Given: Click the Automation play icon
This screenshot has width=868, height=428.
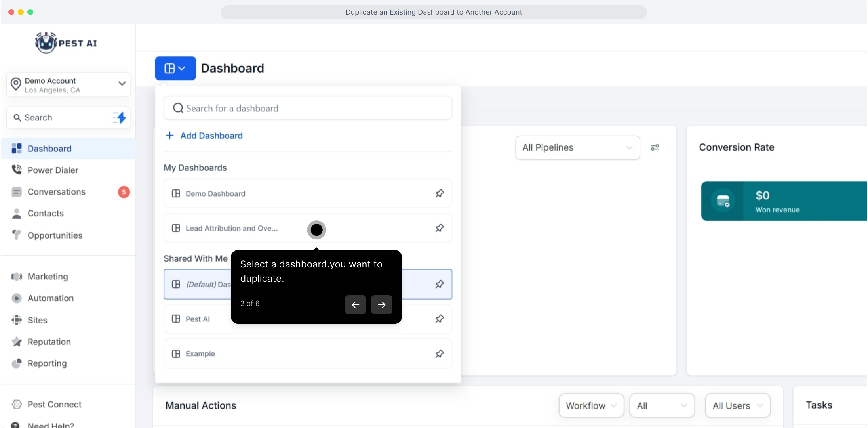Looking at the screenshot, I should 17,298.
